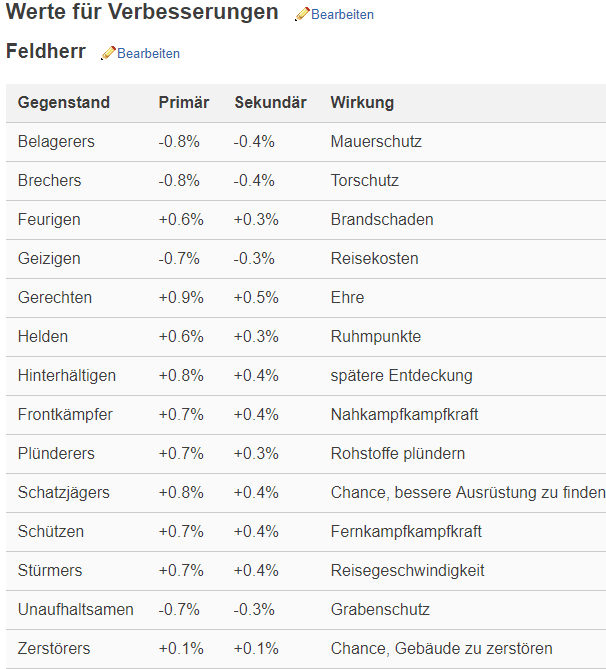
Task: Select the Unaufhaltsamen item cell
Action: [x=76, y=610]
